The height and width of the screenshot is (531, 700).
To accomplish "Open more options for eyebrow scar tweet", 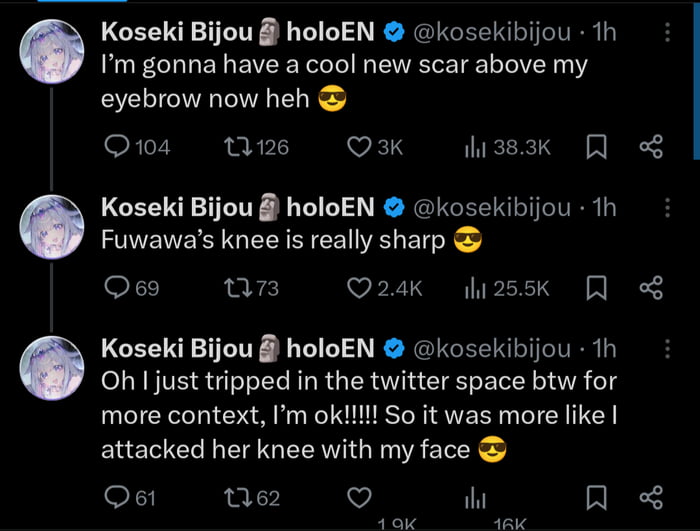I will 667,33.
